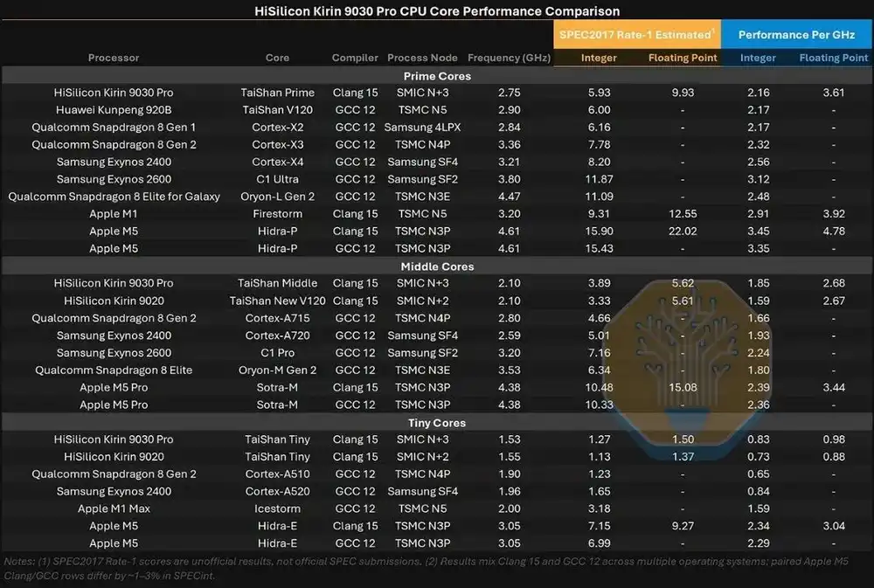874x588 pixels.
Task: Click the "HiSilicon Kirin 9030 Pro CPU Core Performance Comparison" title
Action: point(437,11)
